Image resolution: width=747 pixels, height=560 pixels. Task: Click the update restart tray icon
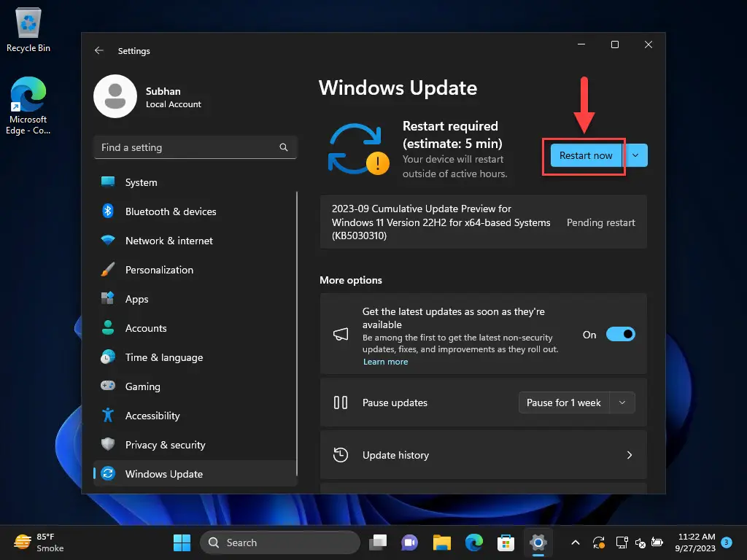coord(599,542)
